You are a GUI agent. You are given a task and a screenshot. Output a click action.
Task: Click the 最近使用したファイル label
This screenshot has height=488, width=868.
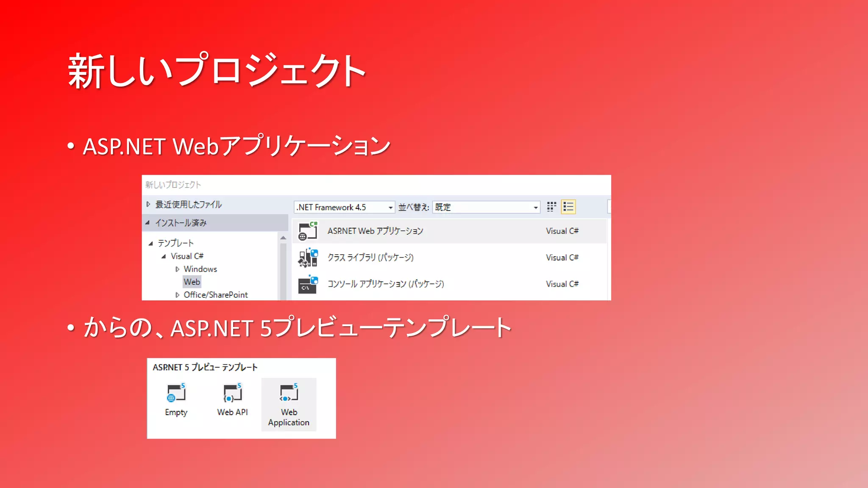(188, 204)
